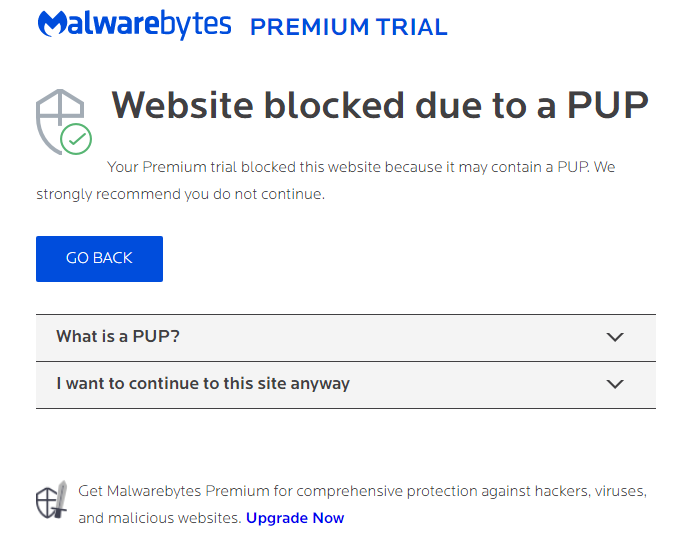Open the 'What is a PUP?' section label
The width and height of the screenshot is (677, 558).
click(118, 336)
